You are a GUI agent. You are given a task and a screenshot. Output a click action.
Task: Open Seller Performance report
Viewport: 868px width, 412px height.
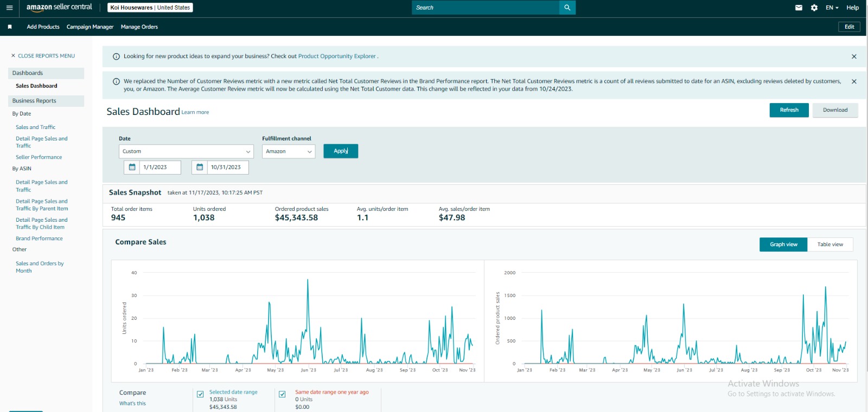click(x=39, y=157)
